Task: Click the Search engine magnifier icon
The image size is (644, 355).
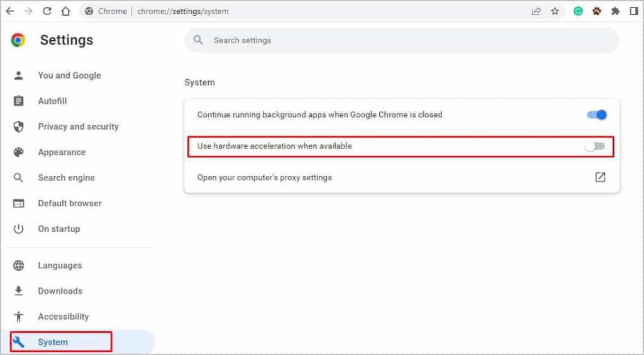Action: pyautogui.click(x=18, y=178)
